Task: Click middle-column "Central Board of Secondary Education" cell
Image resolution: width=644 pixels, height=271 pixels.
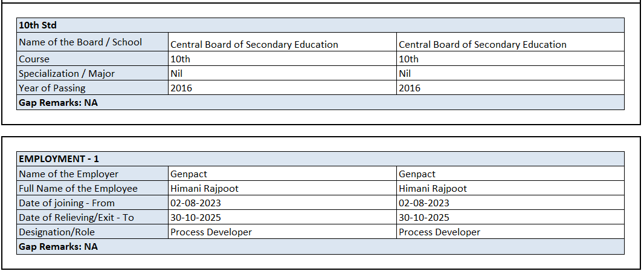Action: coord(254,44)
